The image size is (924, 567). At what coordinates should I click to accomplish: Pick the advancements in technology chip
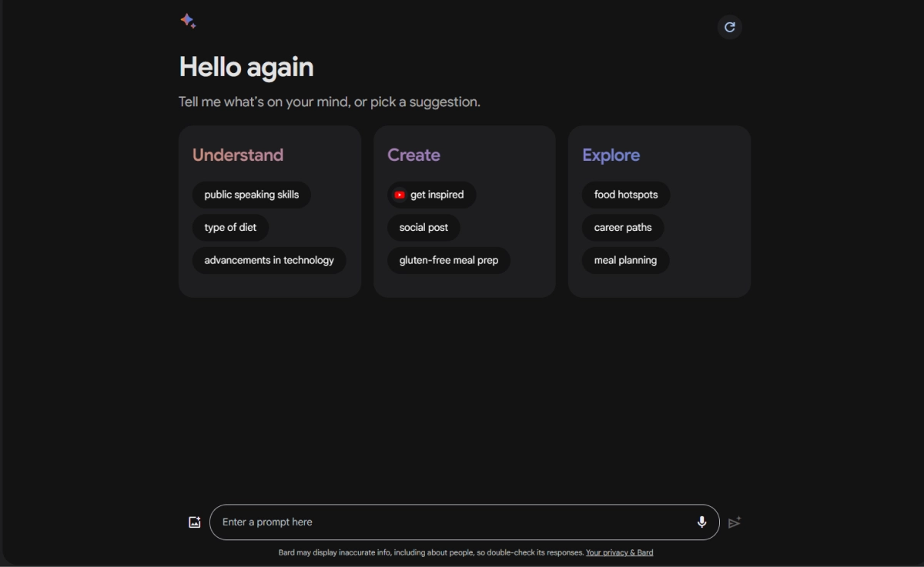(x=269, y=260)
